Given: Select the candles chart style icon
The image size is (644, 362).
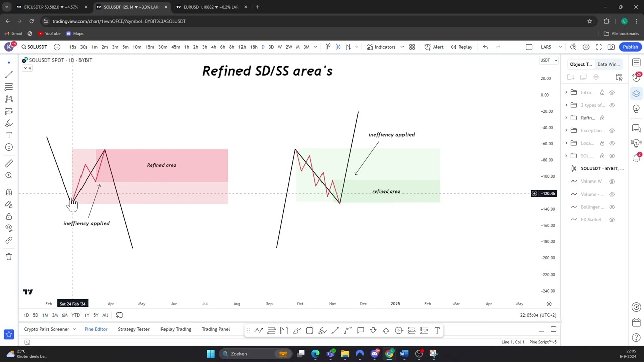Looking at the screenshot, I should (338, 47).
